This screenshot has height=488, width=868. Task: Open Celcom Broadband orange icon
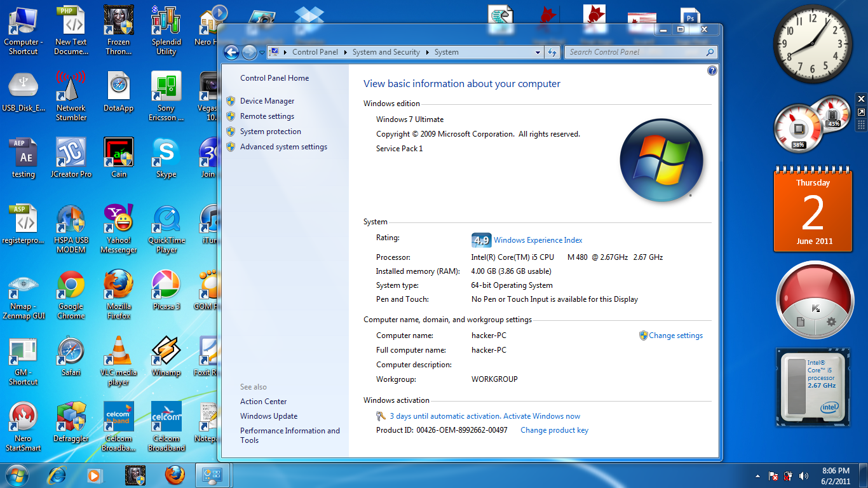click(x=119, y=427)
